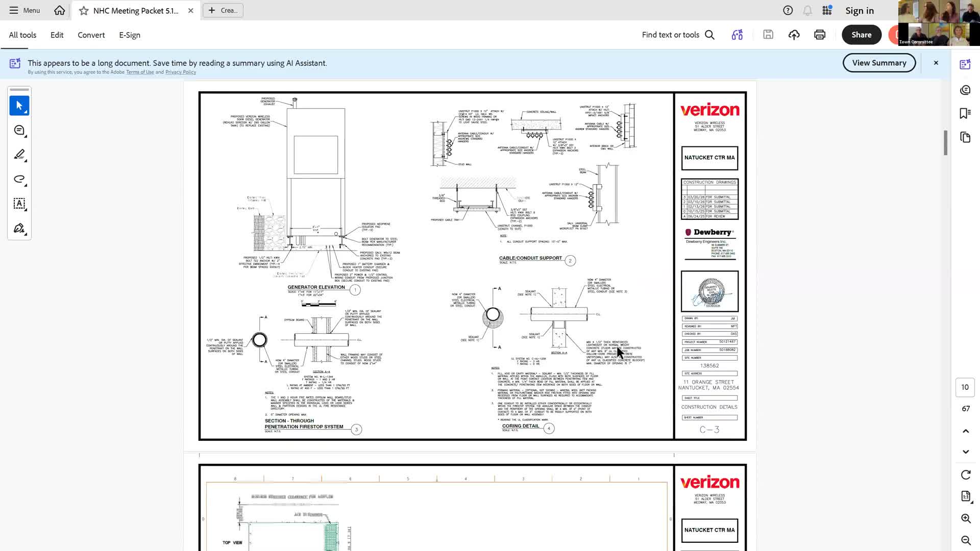The width and height of the screenshot is (980, 551).
Task: Zoom in with magnifier plus
Action: (966, 519)
